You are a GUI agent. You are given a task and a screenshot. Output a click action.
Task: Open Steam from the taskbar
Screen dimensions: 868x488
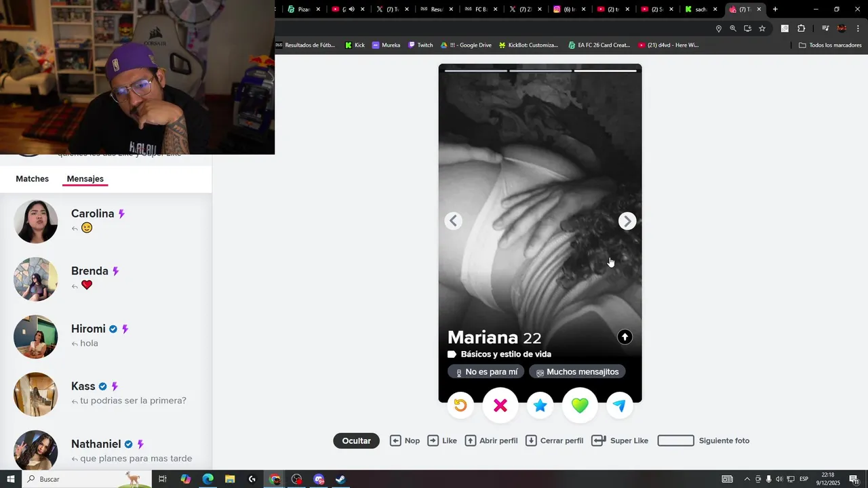(x=341, y=479)
